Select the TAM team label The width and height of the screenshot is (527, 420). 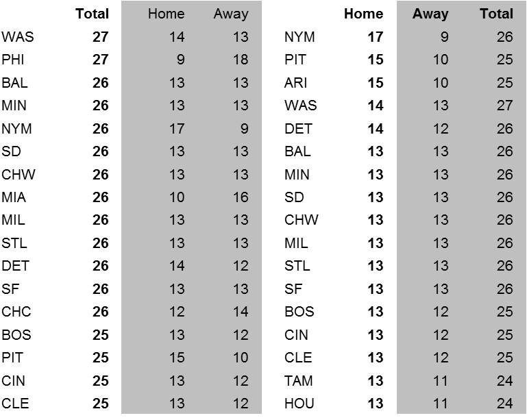[298, 381]
